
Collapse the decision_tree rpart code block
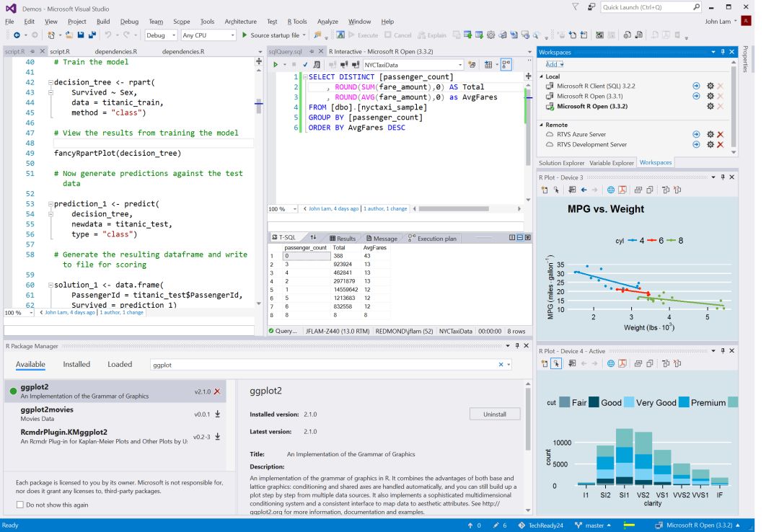click(x=50, y=83)
